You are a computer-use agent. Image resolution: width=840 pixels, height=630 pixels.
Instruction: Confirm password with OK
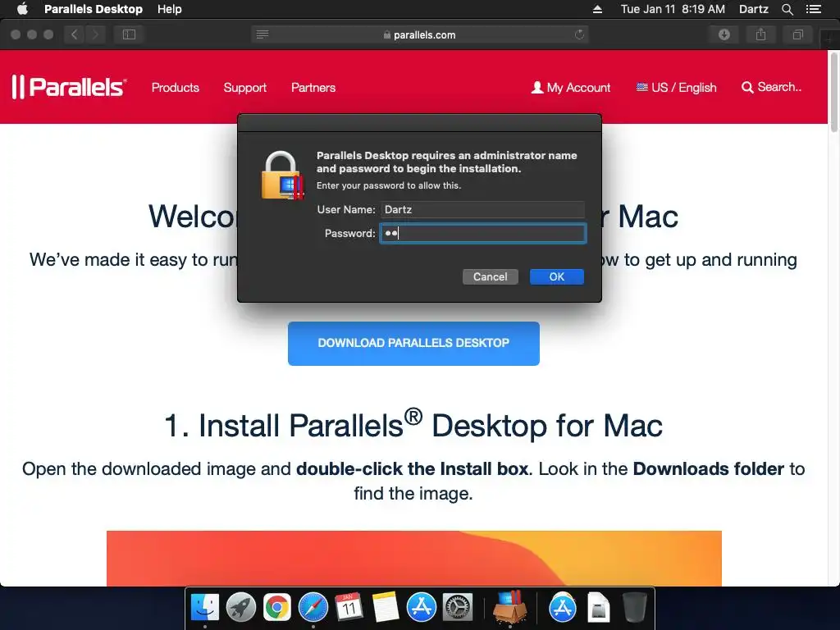(x=557, y=277)
